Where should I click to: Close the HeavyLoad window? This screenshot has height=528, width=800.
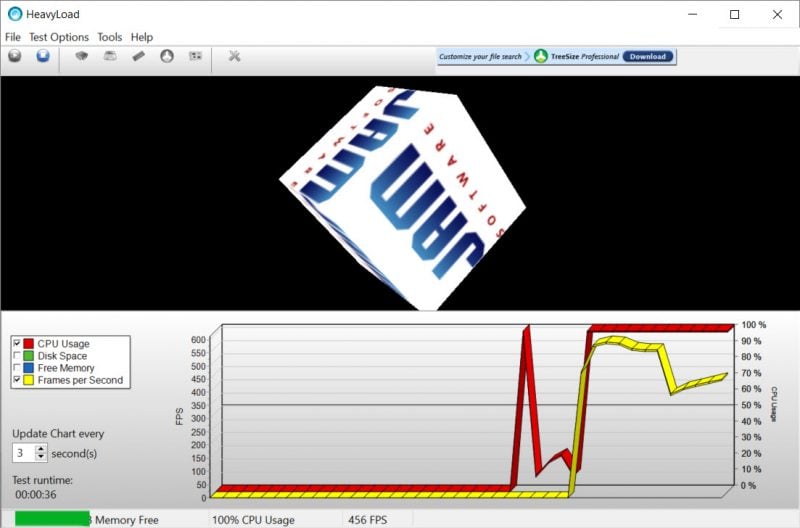[777, 14]
